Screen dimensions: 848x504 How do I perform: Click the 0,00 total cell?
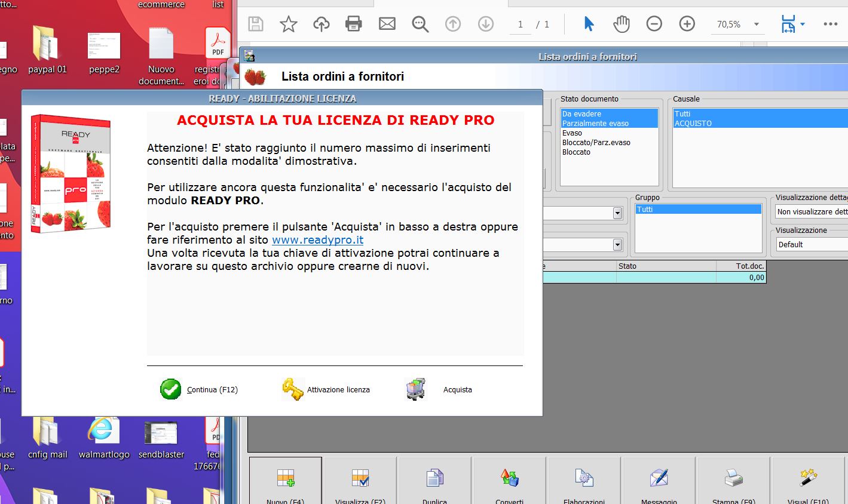pyautogui.click(x=741, y=277)
